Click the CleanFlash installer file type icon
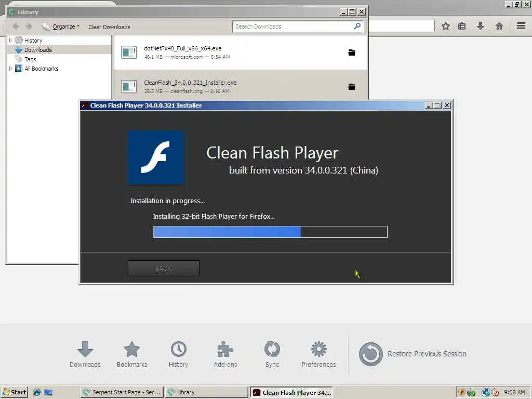 click(x=129, y=87)
